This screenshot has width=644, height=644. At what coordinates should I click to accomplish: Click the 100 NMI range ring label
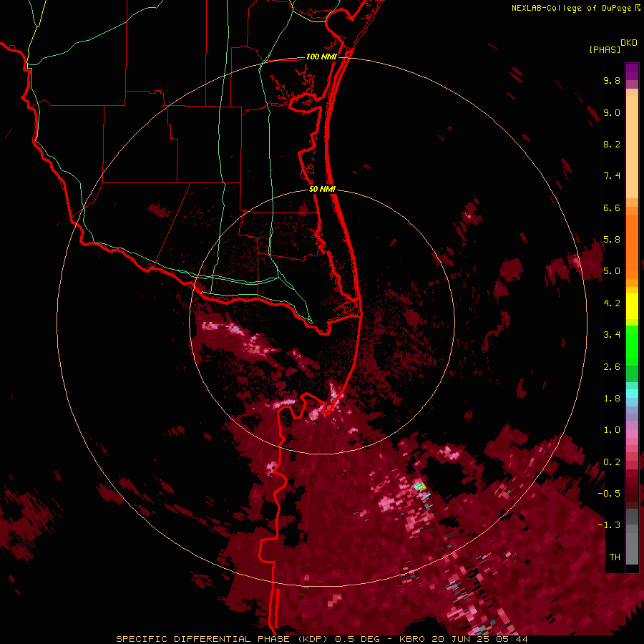pyautogui.click(x=321, y=57)
